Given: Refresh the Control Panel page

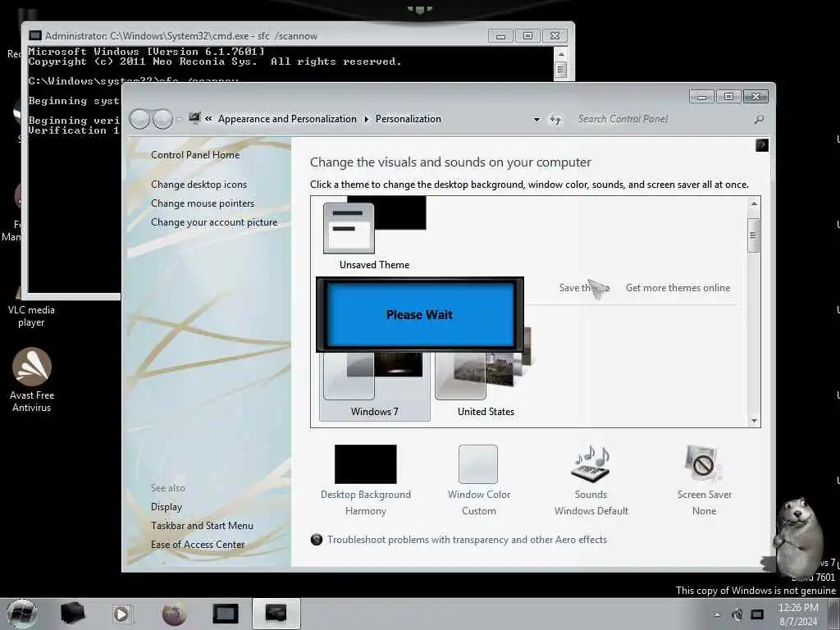Looking at the screenshot, I should click(555, 120).
